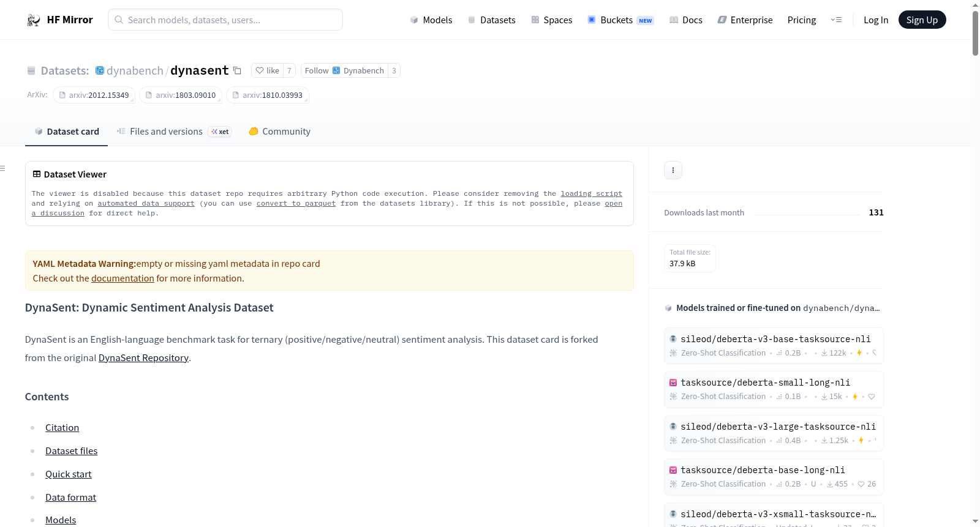
Task: Copy the dynasent dataset name
Action: [x=237, y=71]
